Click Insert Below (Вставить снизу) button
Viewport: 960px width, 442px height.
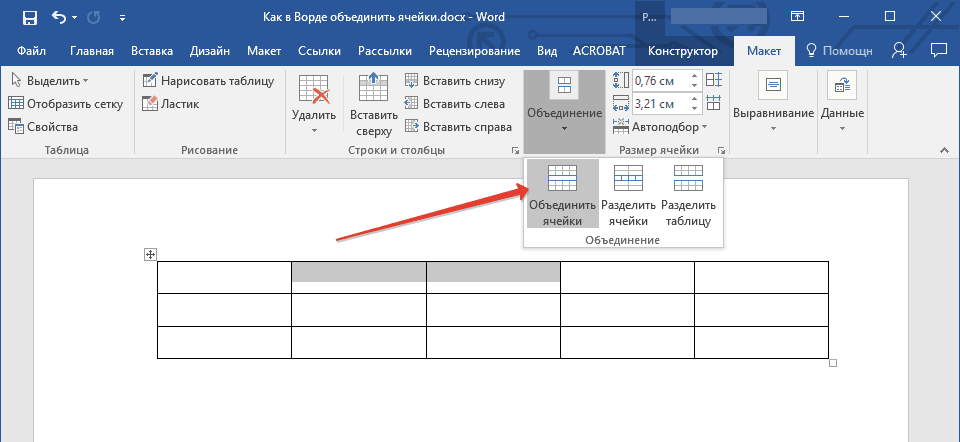point(455,81)
